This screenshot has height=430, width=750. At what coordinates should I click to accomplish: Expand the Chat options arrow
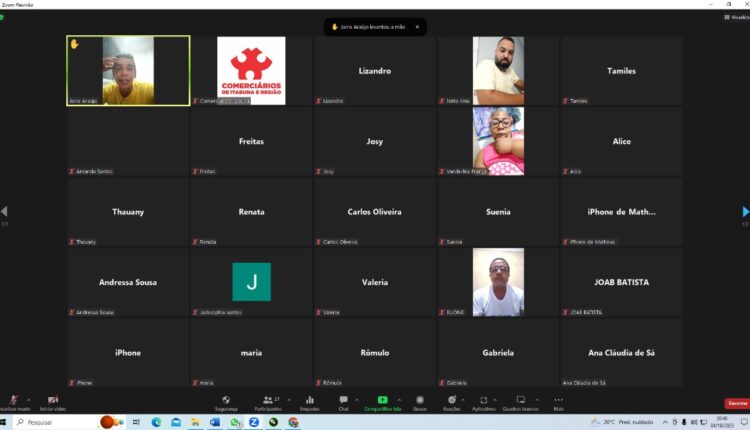point(357,399)
